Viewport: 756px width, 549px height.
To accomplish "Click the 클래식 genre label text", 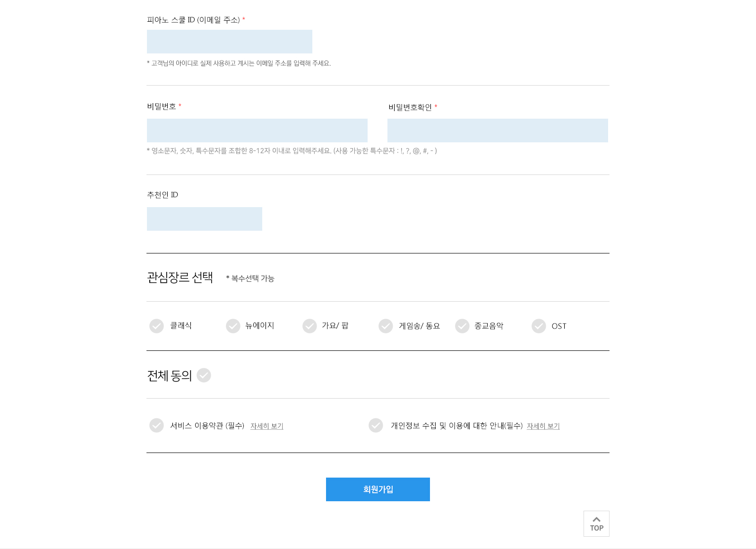I will pos(181,326).
